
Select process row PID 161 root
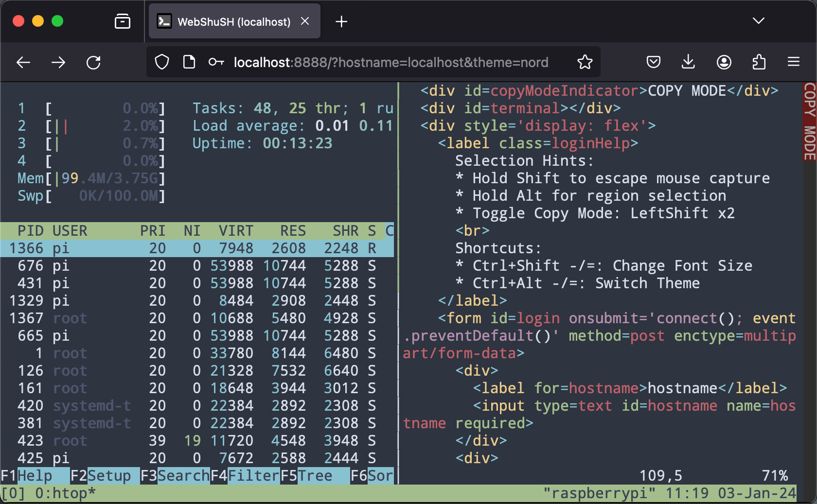pos(197,388)
